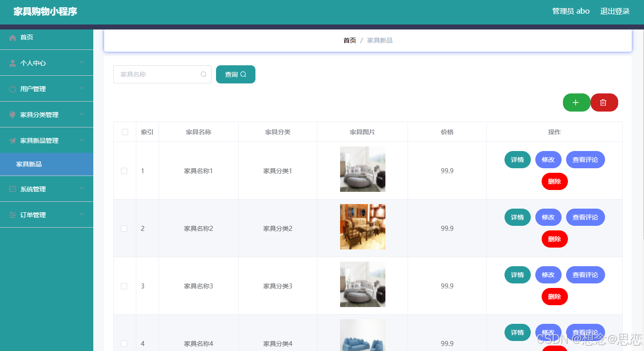
Task: Open the 个人中心 sidebar menu label
Action: point(33,63)
